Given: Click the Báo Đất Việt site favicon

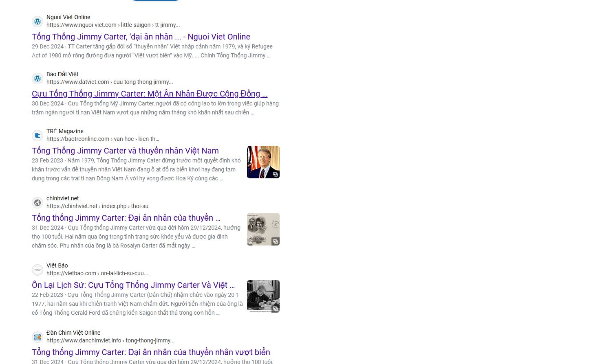Looking at the screenshot, I should [x=38, y=79].
